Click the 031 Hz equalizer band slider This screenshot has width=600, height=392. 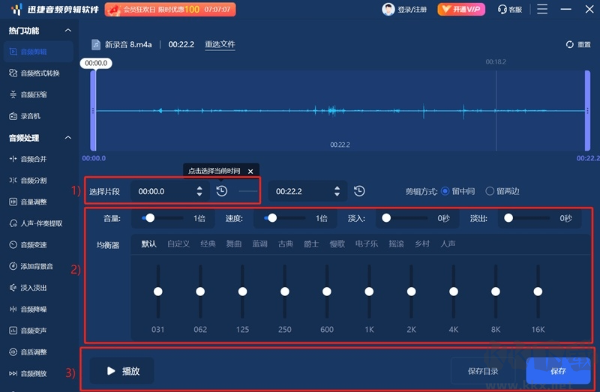tap(158, 291)
